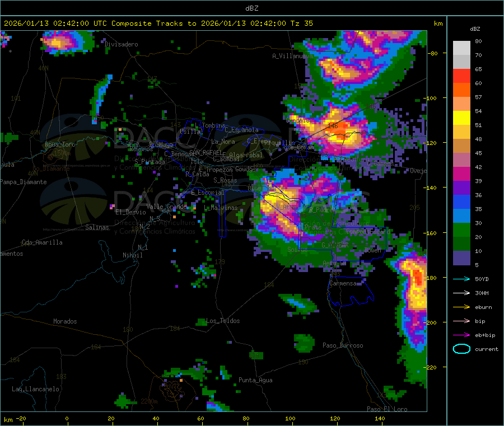Select the Pampa_Diamante place label
Screen dimensions: 504x426
(x=23, y=182)
